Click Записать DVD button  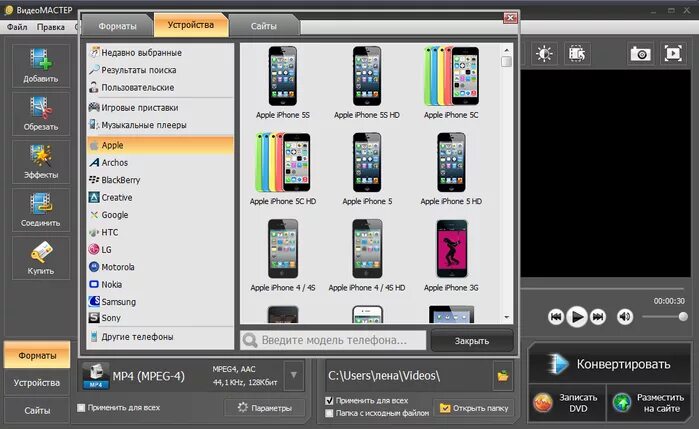click(567, 403)
